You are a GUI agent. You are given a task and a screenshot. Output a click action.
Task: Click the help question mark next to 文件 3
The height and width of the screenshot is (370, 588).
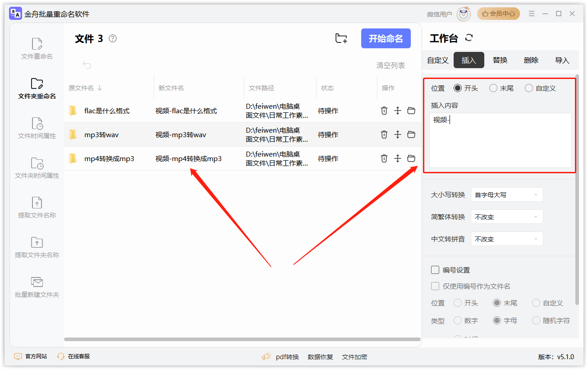point(113,38)
